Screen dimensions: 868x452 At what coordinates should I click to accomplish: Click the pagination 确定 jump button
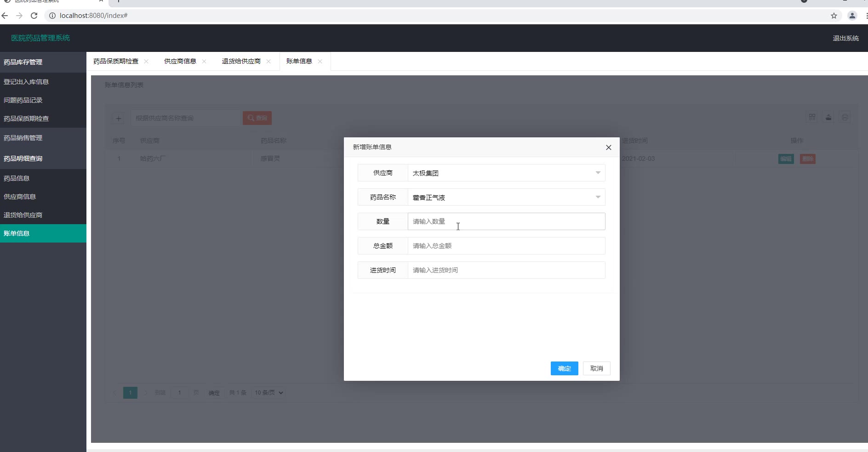click(214, 393)
